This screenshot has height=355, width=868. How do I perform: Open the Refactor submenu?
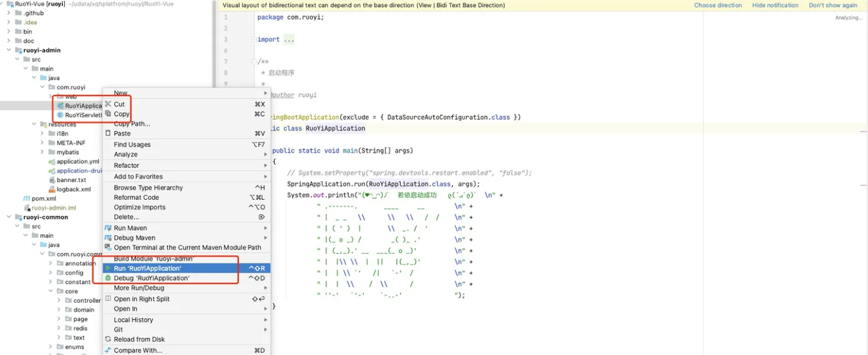tap(186, 165)
